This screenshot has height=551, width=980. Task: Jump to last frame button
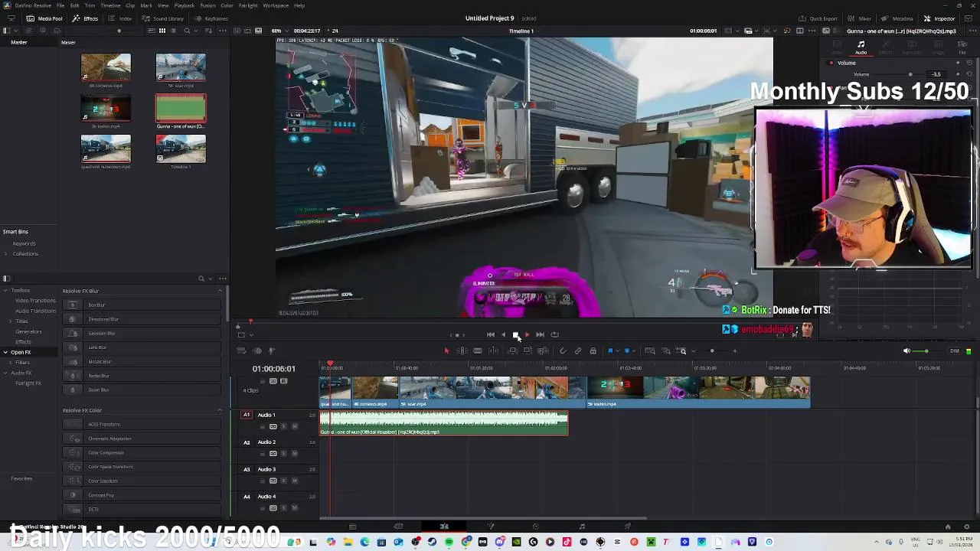tap(540, 334)
